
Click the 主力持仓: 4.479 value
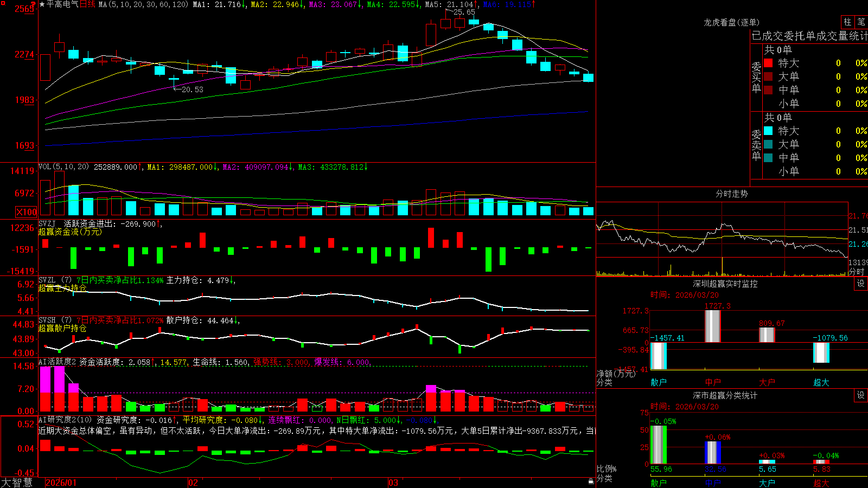click(201, 280)
